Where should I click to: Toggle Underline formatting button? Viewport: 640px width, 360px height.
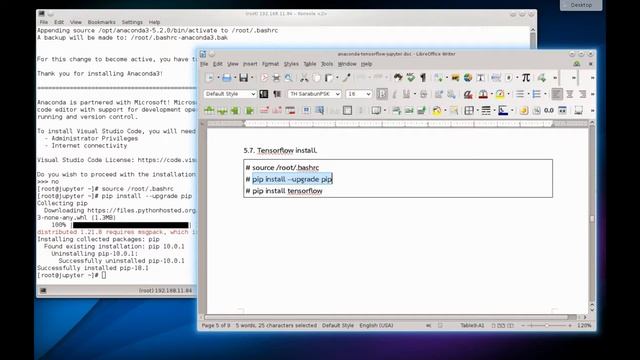pyautogui.click(x=406, y=94)
